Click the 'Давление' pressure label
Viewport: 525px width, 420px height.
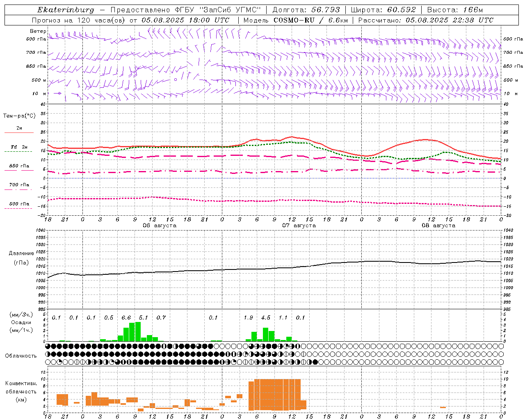tap(21, 253)
